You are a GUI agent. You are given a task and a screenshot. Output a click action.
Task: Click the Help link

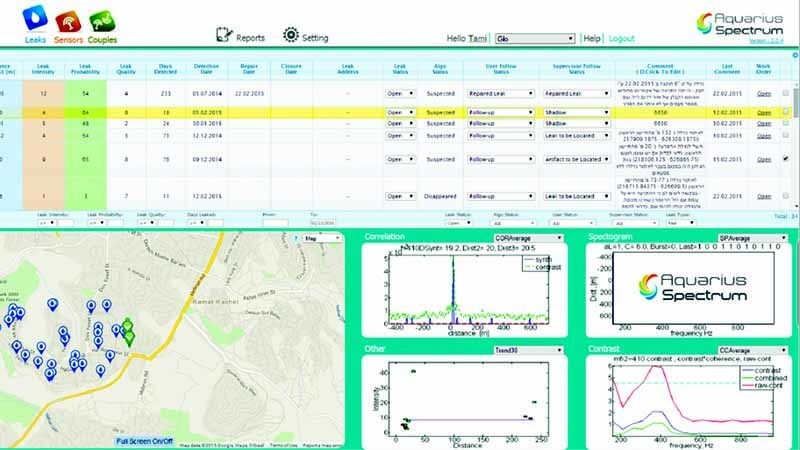coord(592,38)
